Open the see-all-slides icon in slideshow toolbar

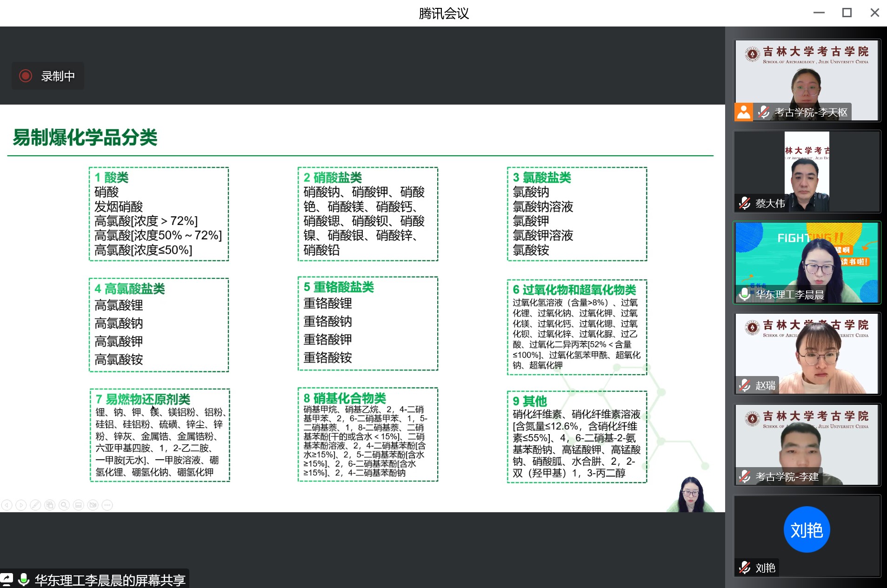50,505
